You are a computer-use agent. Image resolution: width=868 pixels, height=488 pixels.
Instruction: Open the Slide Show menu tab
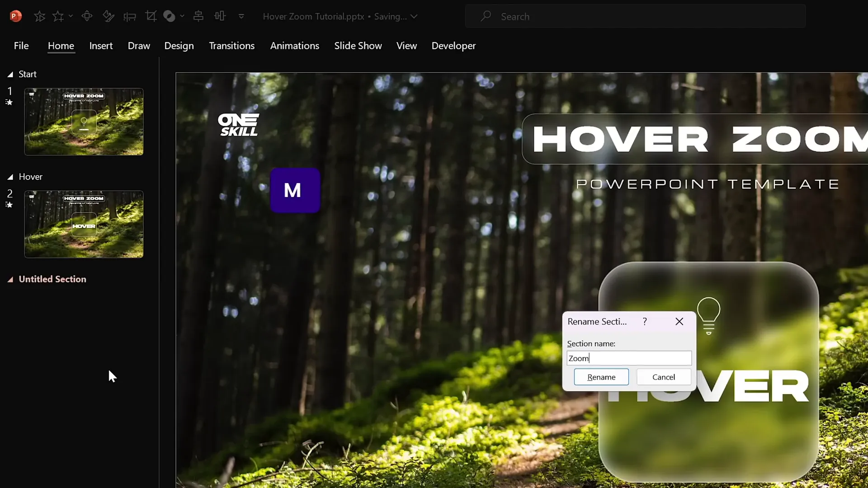(358, 46)
